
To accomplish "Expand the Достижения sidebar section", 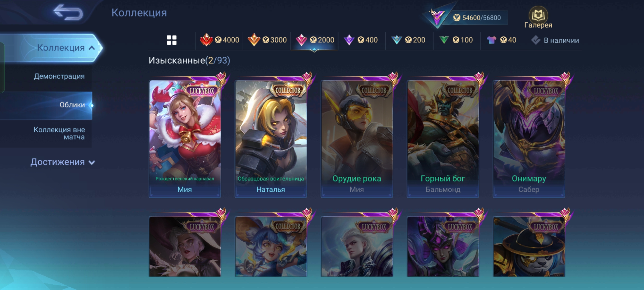I will tap(63, 162).
